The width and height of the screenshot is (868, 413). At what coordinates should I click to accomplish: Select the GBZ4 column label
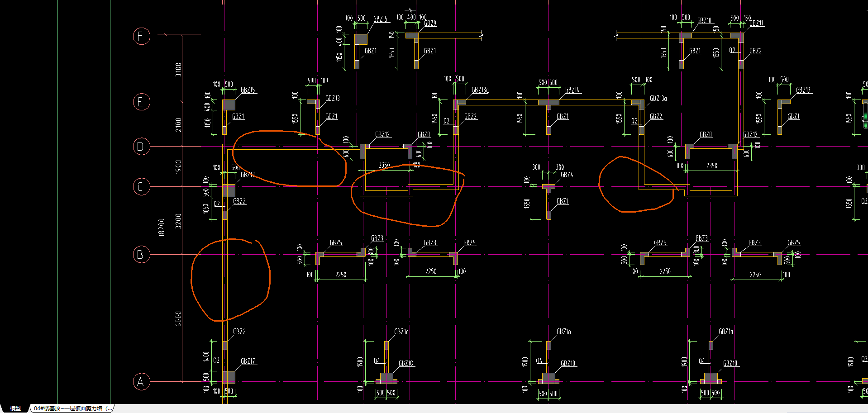click(x=567, y=175)
